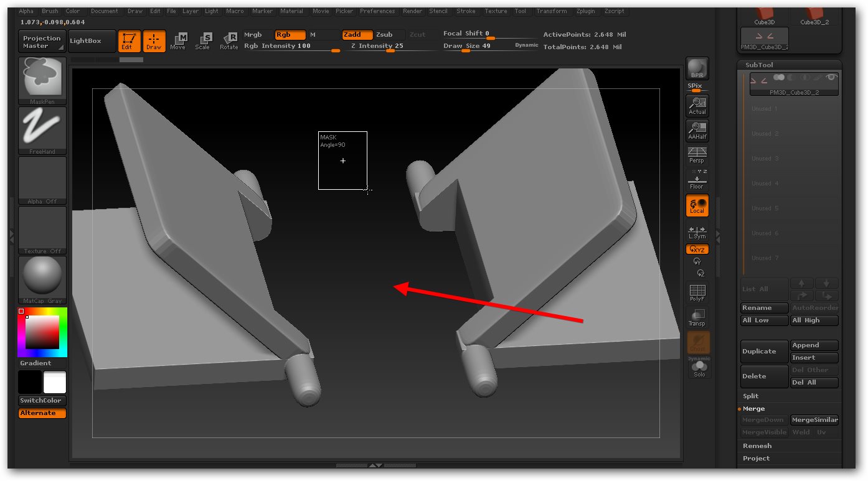868x481 pixels.
Task: Enable Alternate color toggle
Action: (x=42, y=413)
